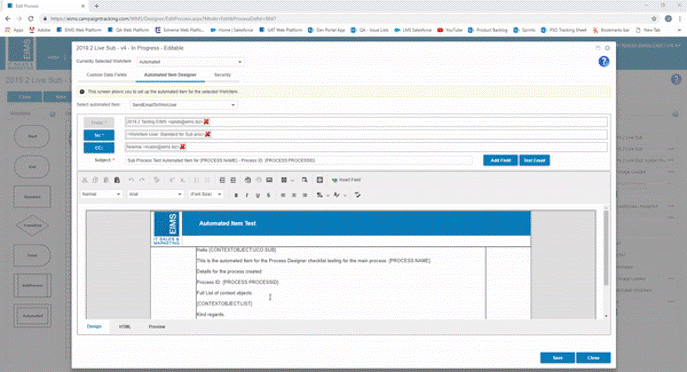The width and height of the screenshot is (687, 372).
Task: Open the background color dropdown arrow
Action: pyautogui.click(x=328, y=195)
